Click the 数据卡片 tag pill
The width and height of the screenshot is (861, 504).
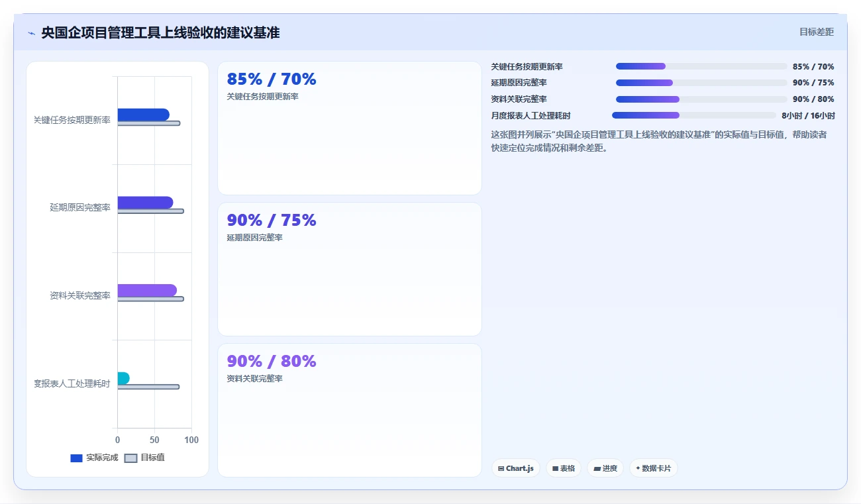(x=654, y=468)
